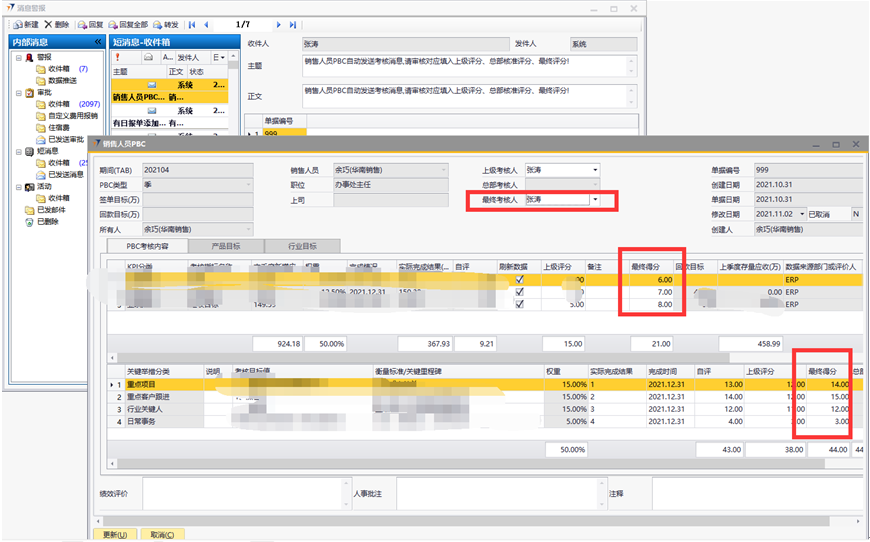Viewport: 870px width, 542px height.
Task: Go to the next record arrow
Action: [279, 24]
